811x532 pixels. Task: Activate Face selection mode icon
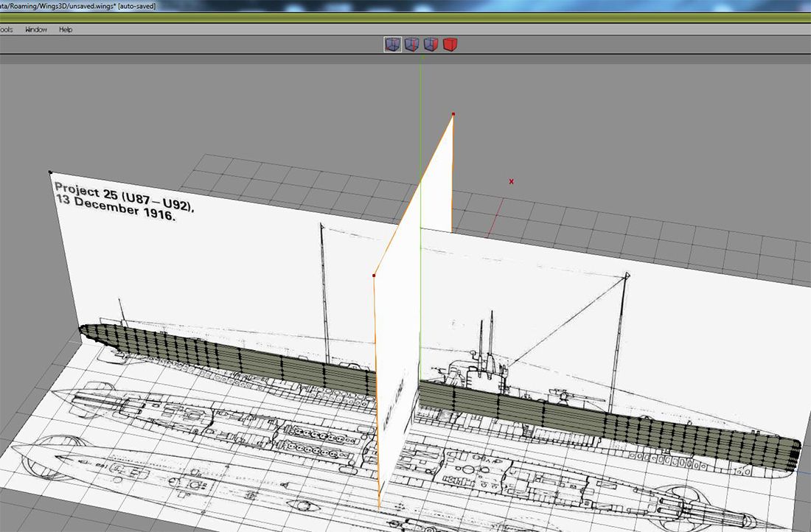pos(431,44)
